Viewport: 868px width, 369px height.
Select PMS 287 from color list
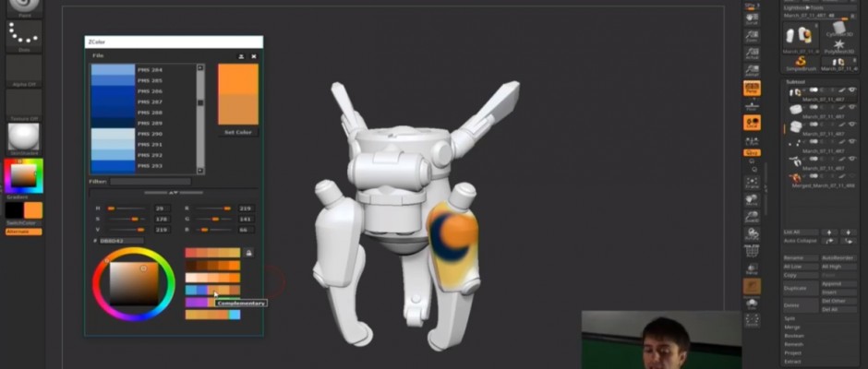150,101
